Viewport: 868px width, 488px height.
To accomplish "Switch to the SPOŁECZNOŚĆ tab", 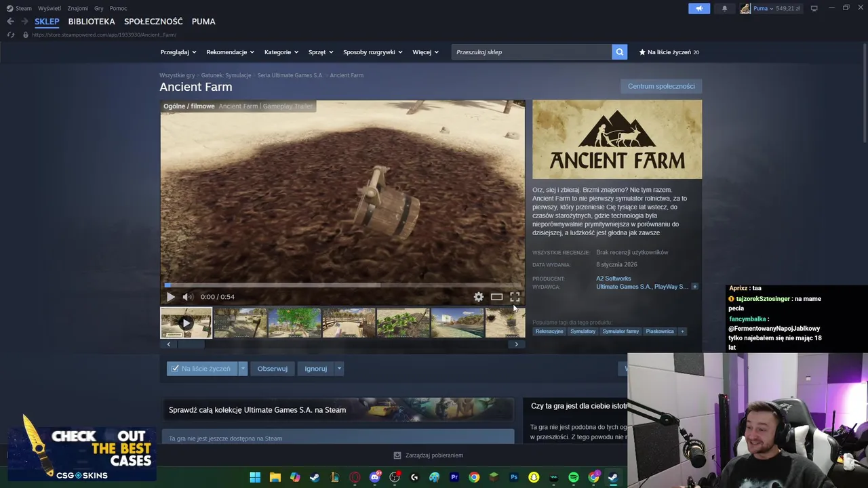I will click(x=153, y=22).
